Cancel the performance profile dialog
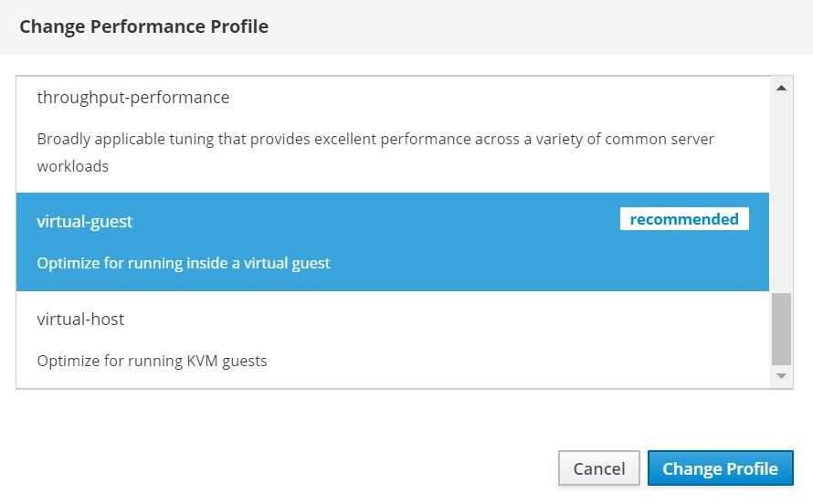Screen dimensions: 813x504 pyautogui.click(x=599, y=468)
